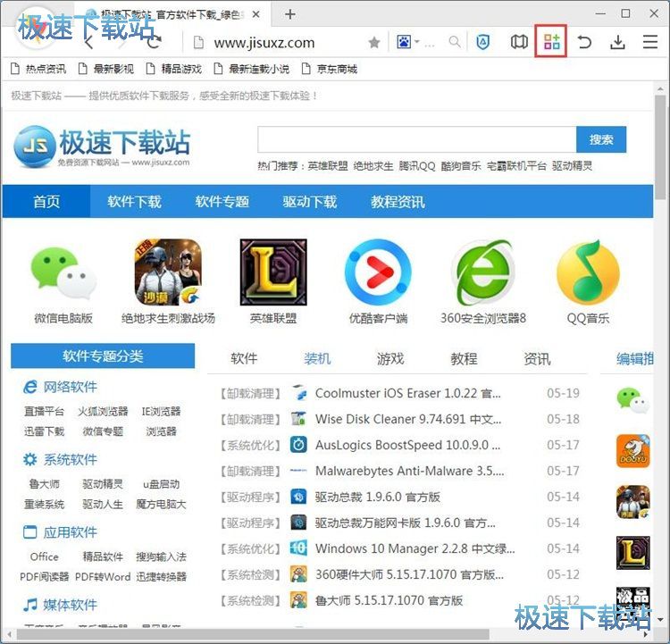This screenshot has width=670, height=644.
Task: Click the URL www.jisuxz.com address field
Action: [x=264, y=43]
